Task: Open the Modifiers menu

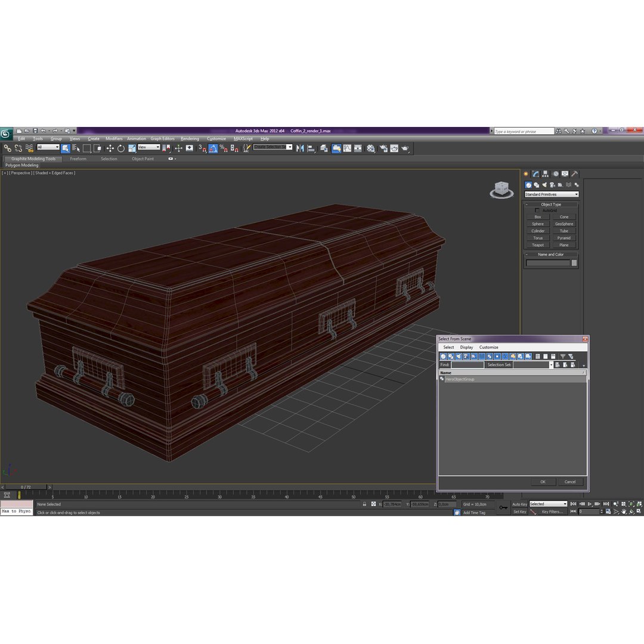Action: pos(114,139)
